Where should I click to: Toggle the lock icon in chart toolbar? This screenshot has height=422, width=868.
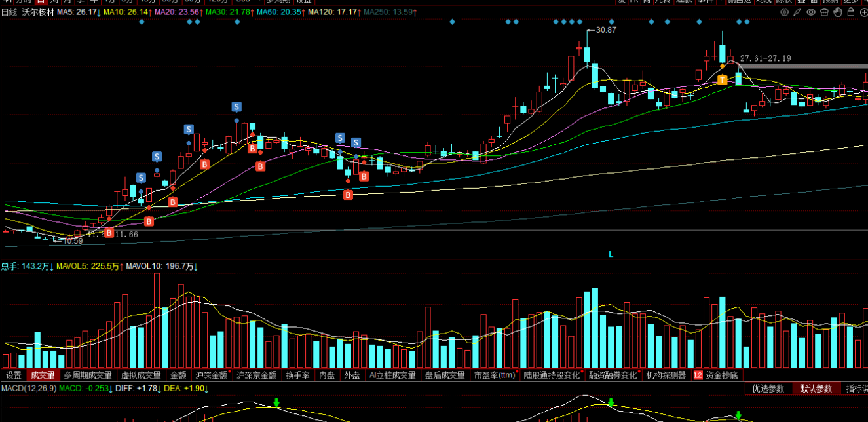click(851, 12)
